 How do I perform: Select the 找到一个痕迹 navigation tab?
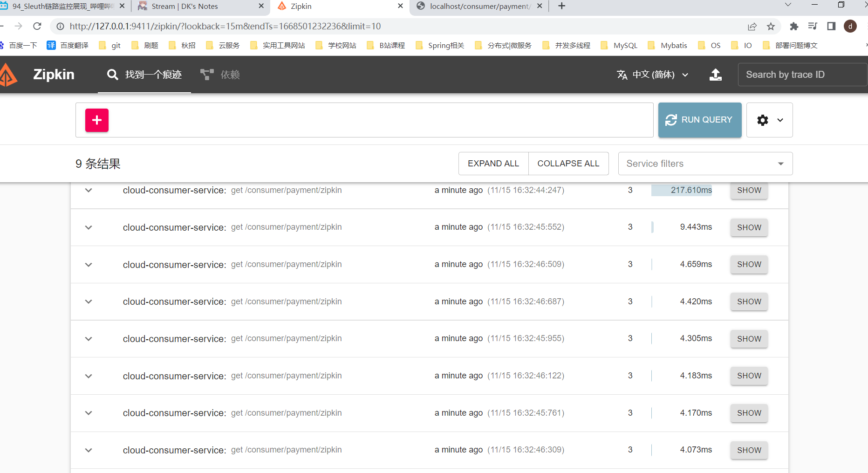tap(144, 75)
